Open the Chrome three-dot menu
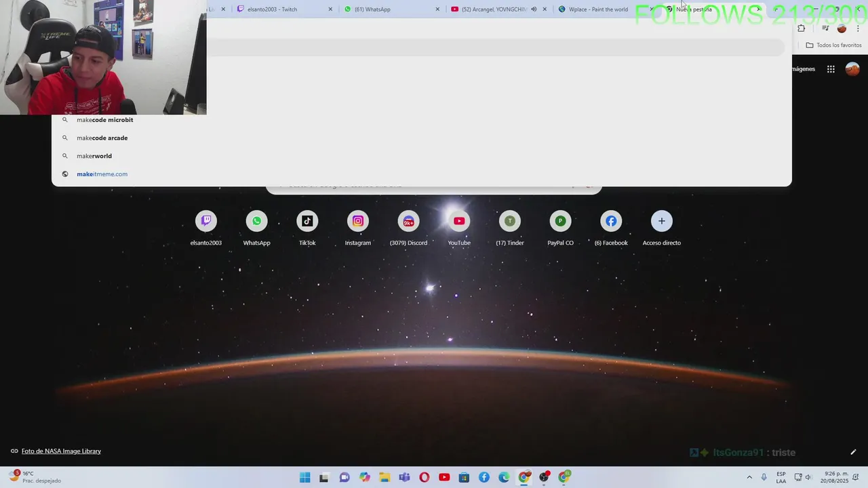Viewport: 868px width, 488px height. (x=858, y=28)
